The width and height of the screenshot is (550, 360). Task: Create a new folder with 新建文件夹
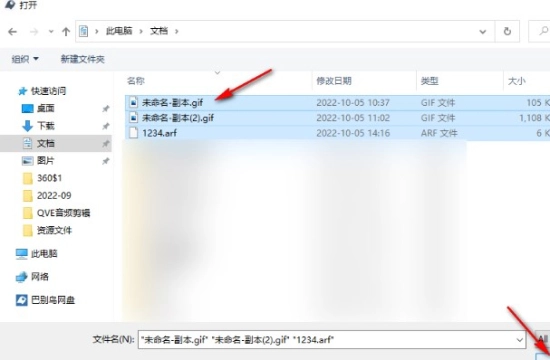(82, 59)
